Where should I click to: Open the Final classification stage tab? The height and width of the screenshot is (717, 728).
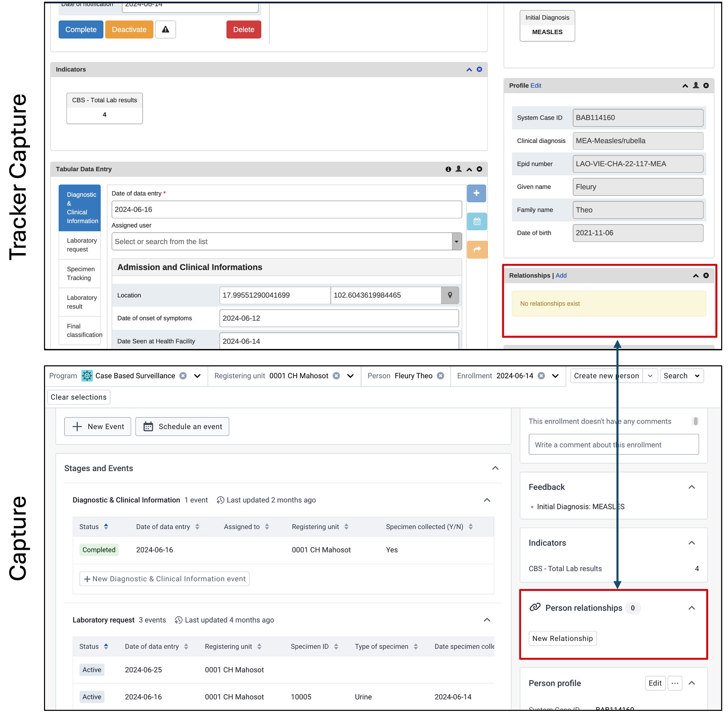(80, 330)
